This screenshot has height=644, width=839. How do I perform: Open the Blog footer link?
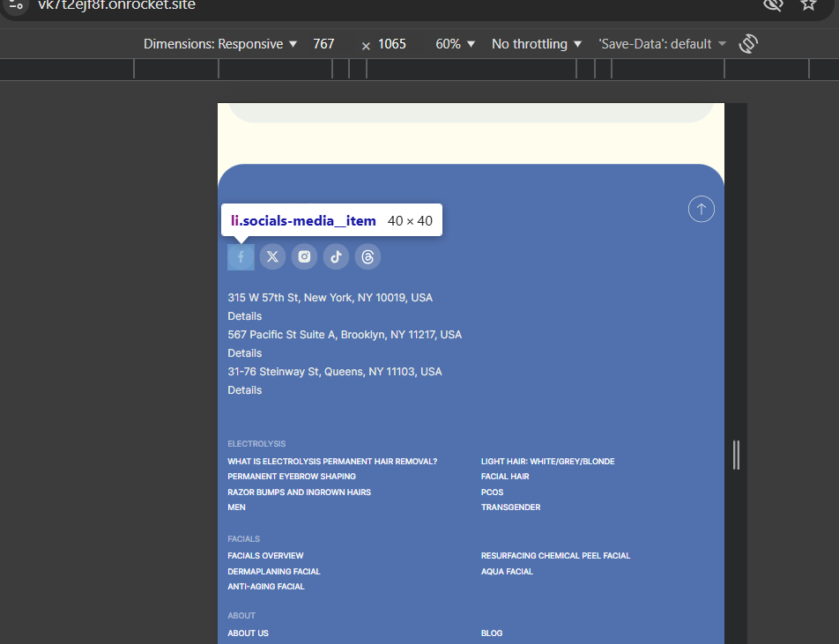coord(492,633)
